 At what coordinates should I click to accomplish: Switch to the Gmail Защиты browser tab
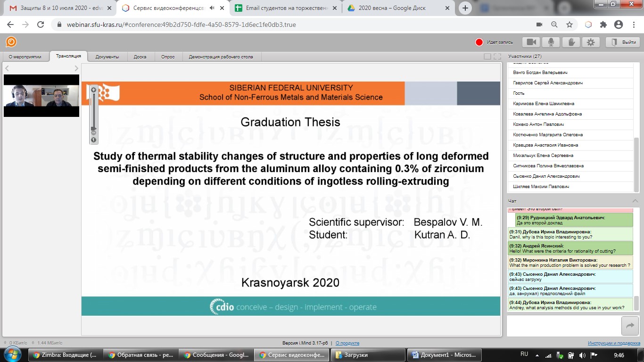(59, 8)
